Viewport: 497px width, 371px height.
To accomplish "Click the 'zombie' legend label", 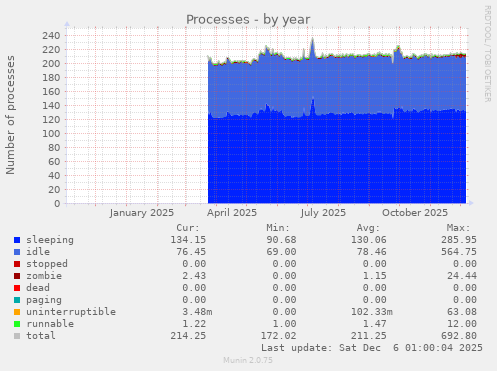I will coord(44,276).
